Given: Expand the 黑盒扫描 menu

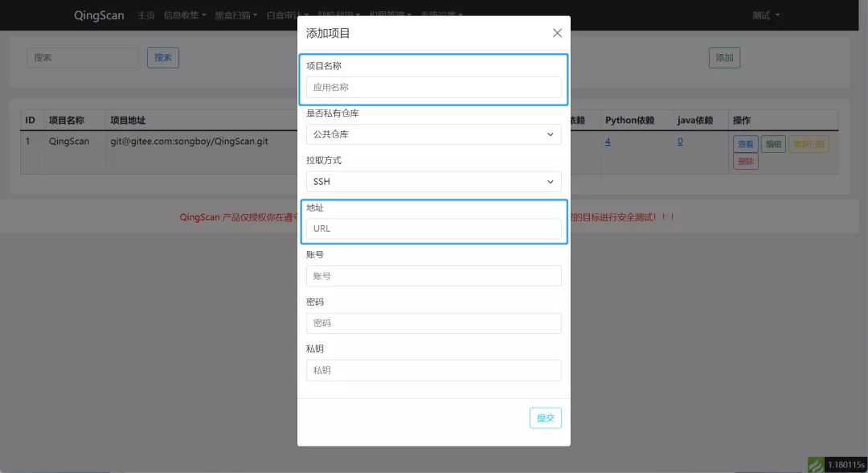Looking at the screenshot, I should click(x=235, y=14).
